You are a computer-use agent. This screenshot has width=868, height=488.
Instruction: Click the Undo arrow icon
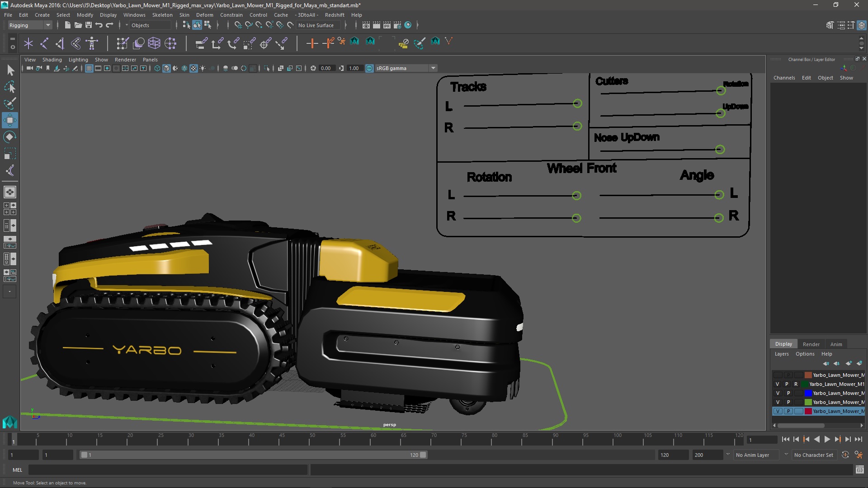click(x=99, y=25)
